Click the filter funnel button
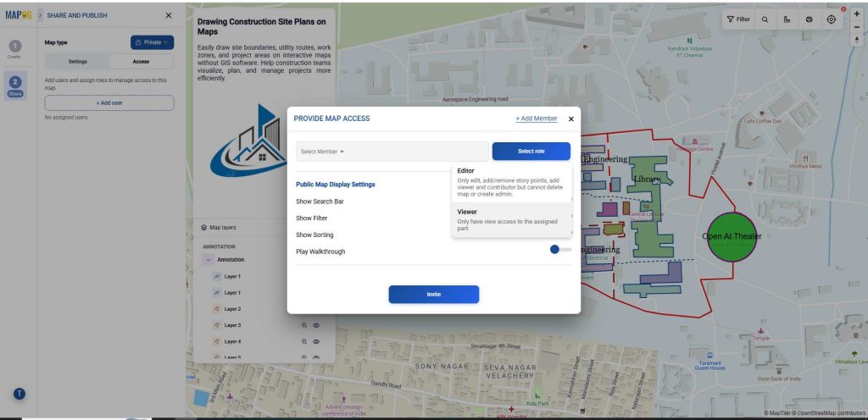 click(738, 19)
